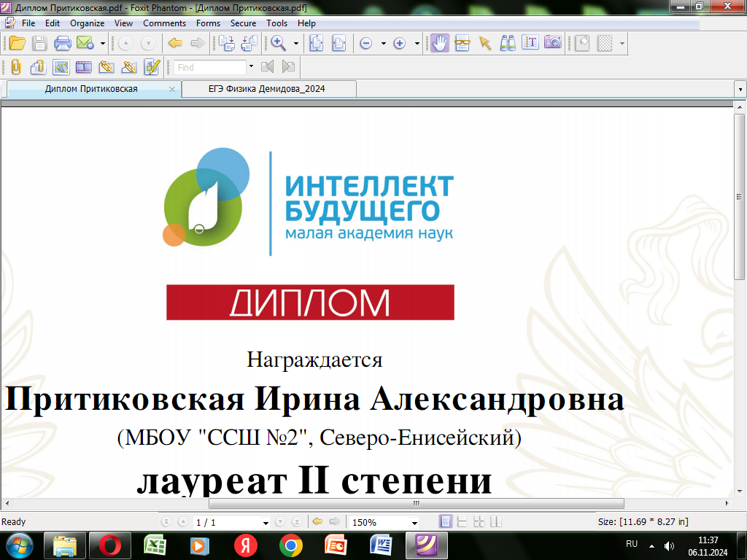Open the 150% zoom level dropdown
Image resolution: width=747 pixels, height=560 pixels.
414,523
